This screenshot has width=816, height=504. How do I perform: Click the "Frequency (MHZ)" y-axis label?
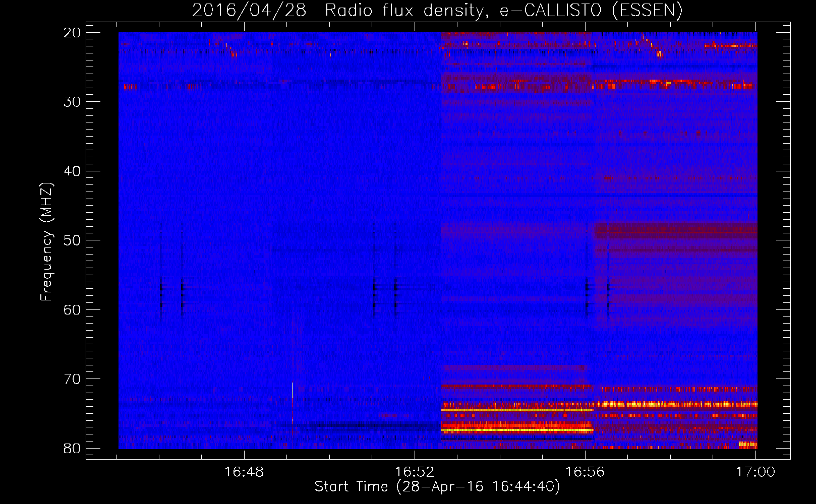point(46,242)
